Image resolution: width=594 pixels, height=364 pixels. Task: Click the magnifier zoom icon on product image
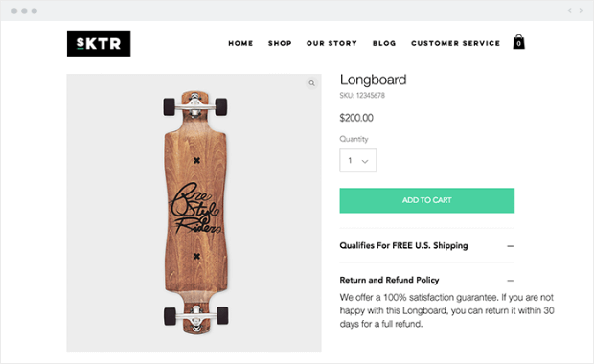tap(311, 83)
